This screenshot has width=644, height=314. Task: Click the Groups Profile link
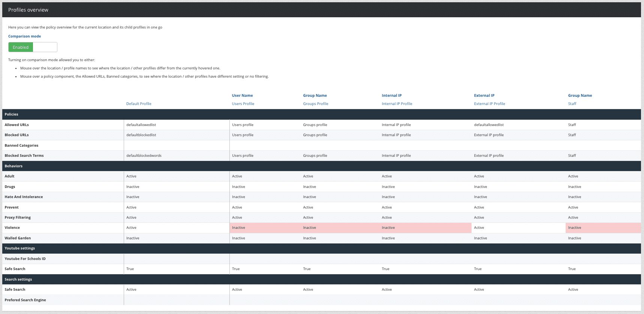(315, 104)
